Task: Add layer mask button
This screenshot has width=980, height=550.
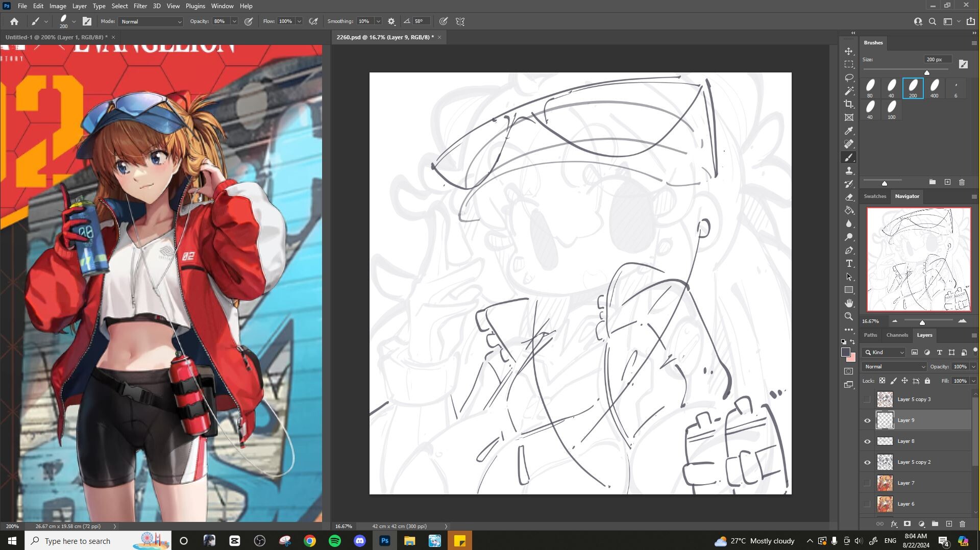Action: (x=907, y=524)
